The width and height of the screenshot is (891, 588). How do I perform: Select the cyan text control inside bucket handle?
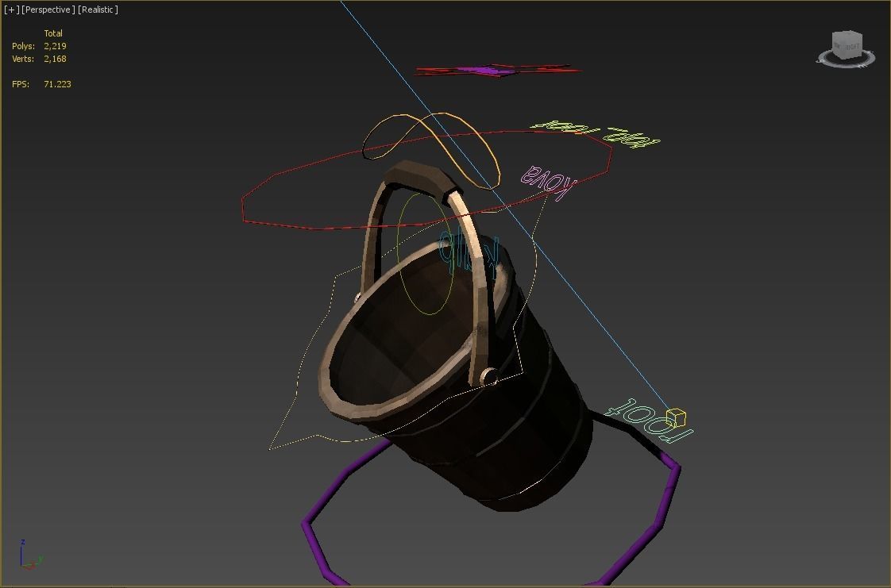coord(469,254)
